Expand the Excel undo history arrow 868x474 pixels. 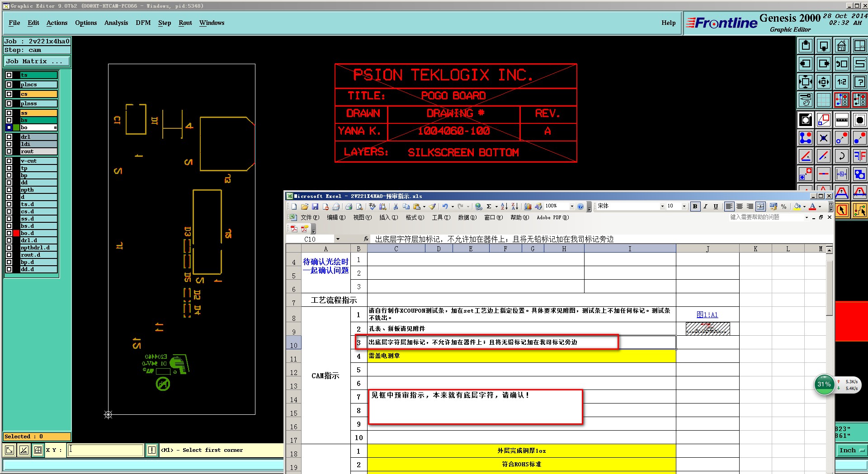[453, 207]
